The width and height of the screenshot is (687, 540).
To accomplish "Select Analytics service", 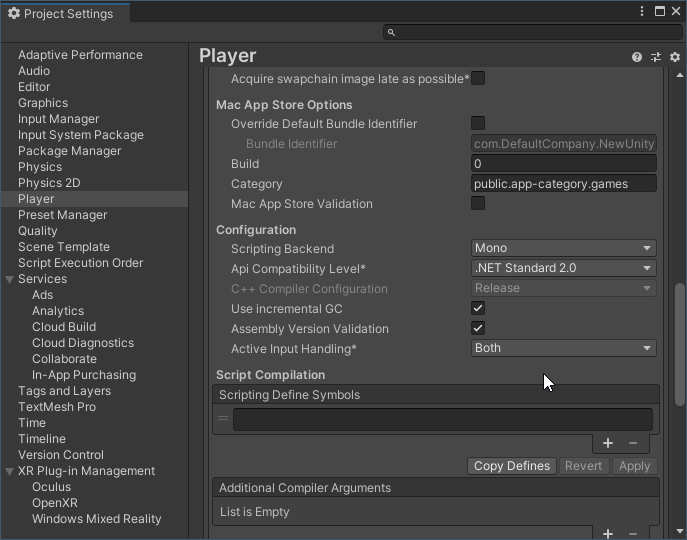I will pos(58,311).
